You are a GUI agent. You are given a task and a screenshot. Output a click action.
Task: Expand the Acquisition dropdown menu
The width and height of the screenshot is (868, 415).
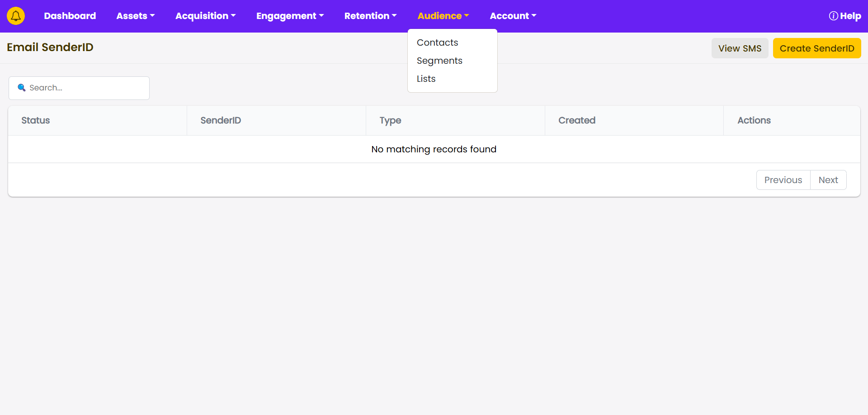click(x=205, y=16)
